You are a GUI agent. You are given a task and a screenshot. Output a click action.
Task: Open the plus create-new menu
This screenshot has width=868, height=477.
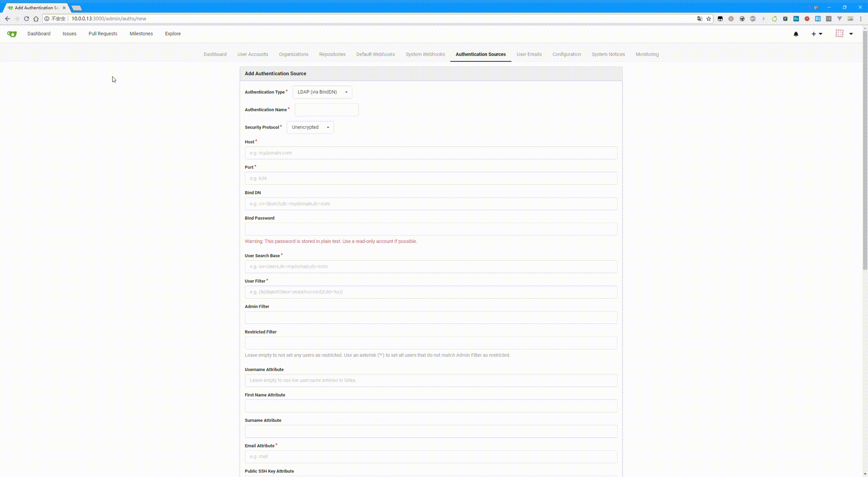816,34
